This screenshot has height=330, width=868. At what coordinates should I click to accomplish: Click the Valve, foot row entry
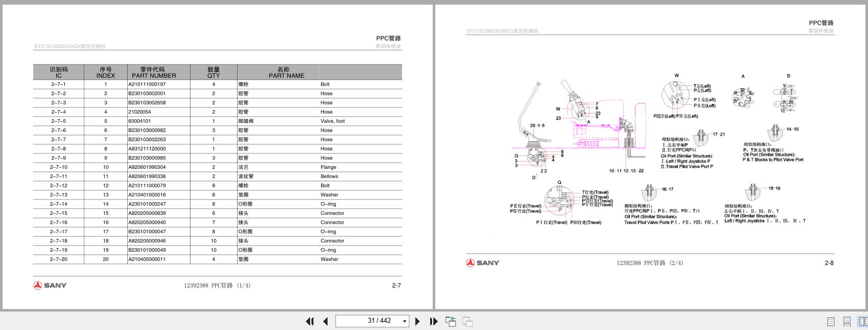click(x=217, y=121)
